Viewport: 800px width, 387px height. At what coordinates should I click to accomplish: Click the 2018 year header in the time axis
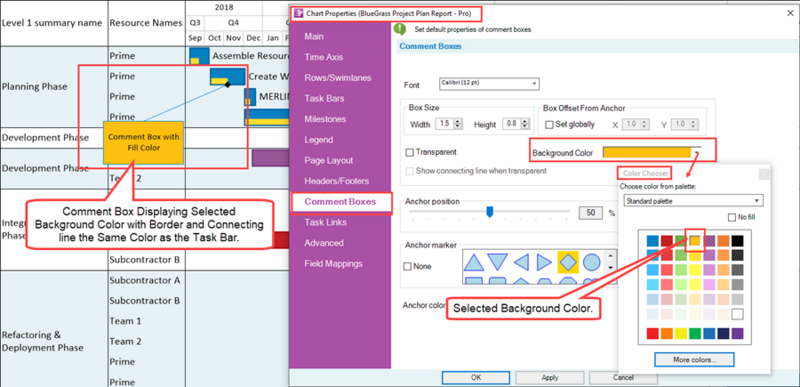coord(224,7)
